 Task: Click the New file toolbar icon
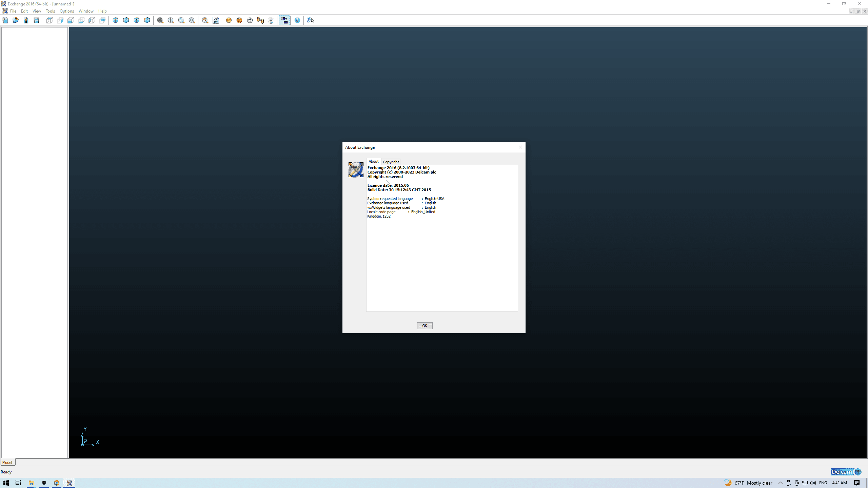pyautogui.click(x=5, y=20)
